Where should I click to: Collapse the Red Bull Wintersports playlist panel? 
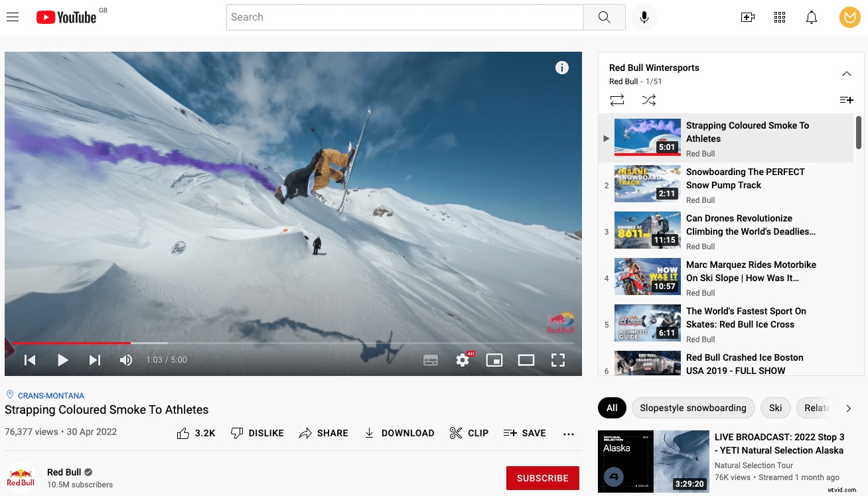tap(847, 74)
